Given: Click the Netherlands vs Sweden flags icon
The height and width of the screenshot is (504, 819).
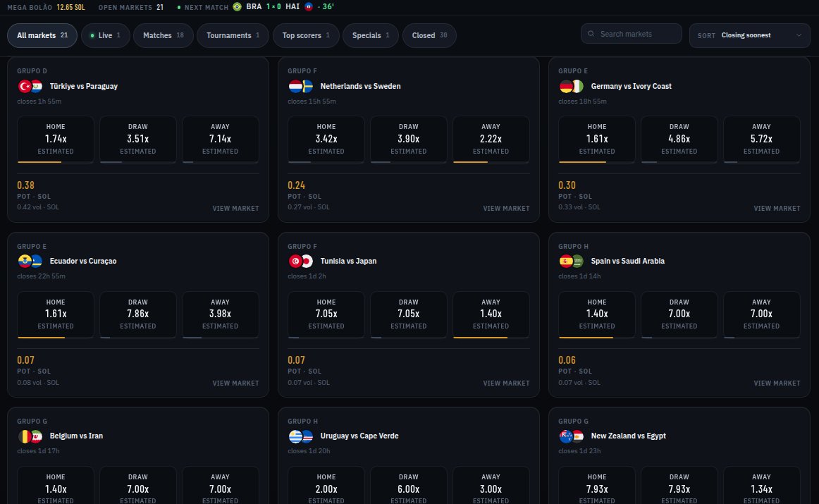Looking at the screenshot, I should pyautogui.click(x=301, y=86).
